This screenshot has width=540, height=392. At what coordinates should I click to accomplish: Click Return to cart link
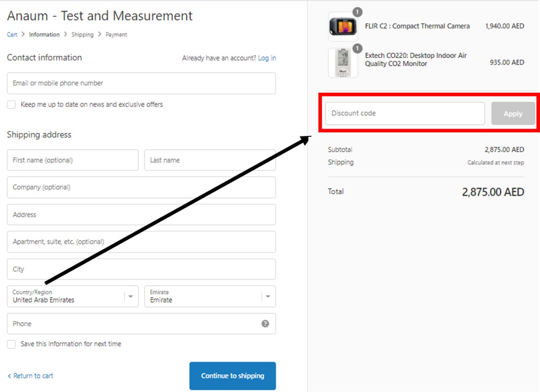tap(30, 376)
